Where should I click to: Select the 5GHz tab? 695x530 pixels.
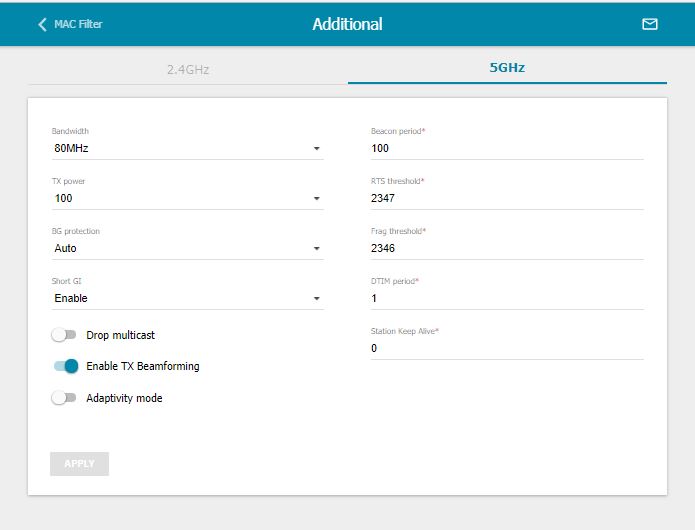point(507,69)
